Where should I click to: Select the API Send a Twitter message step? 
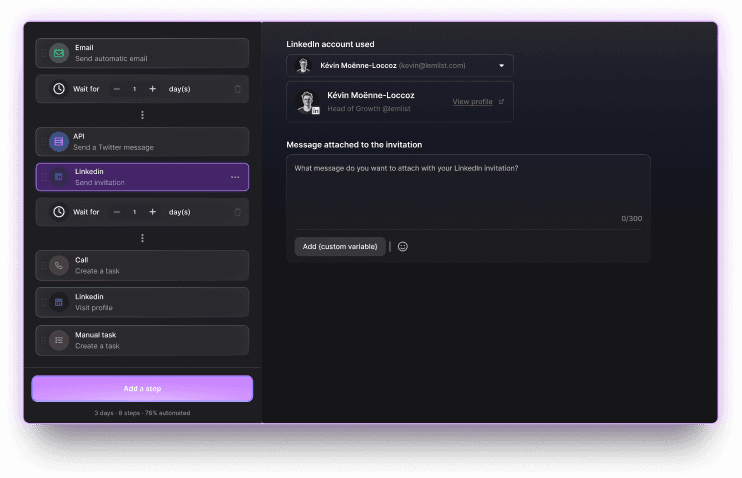pyautogui.click(x=142, y=142)
